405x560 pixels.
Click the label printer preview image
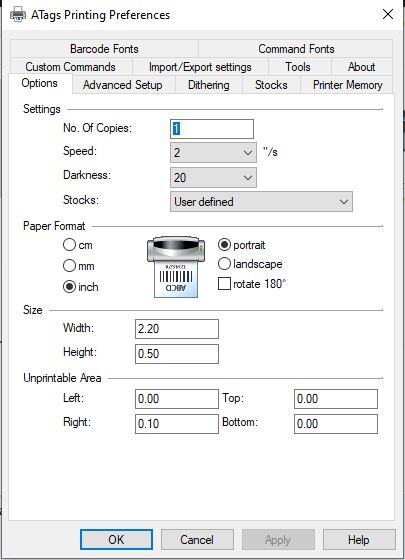176,266
